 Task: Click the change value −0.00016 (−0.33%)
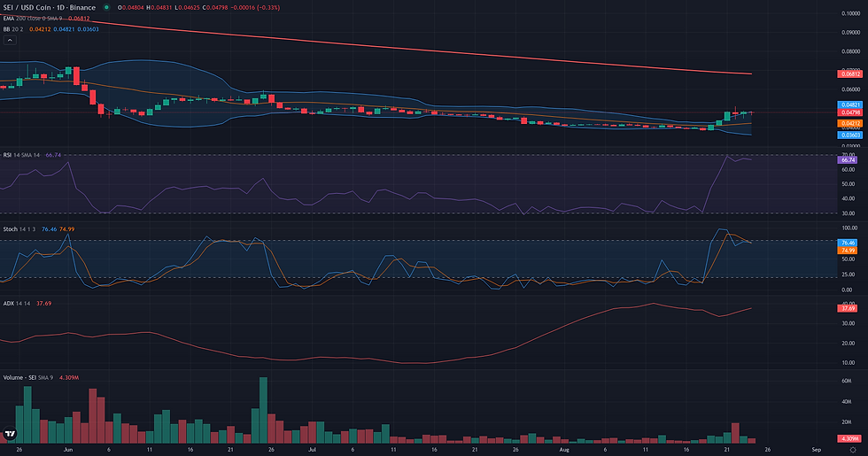point(255,8)
